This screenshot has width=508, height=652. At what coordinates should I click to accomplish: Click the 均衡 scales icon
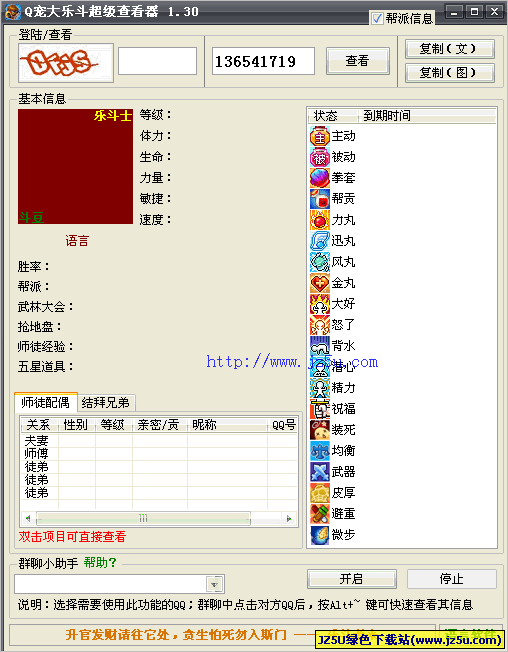click(320, 451)
